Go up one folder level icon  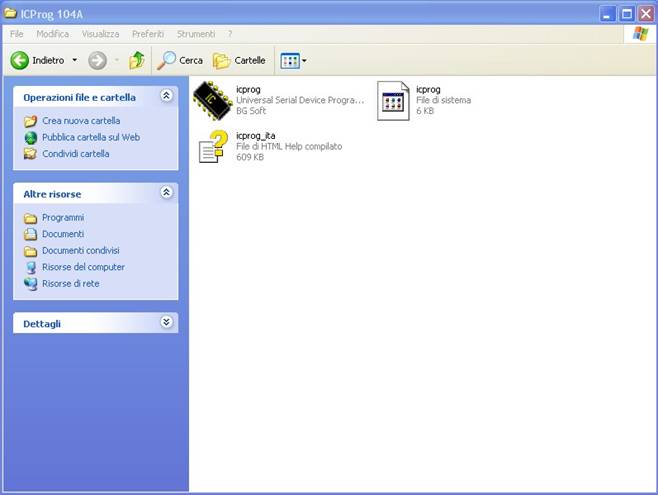coord(137,60)
